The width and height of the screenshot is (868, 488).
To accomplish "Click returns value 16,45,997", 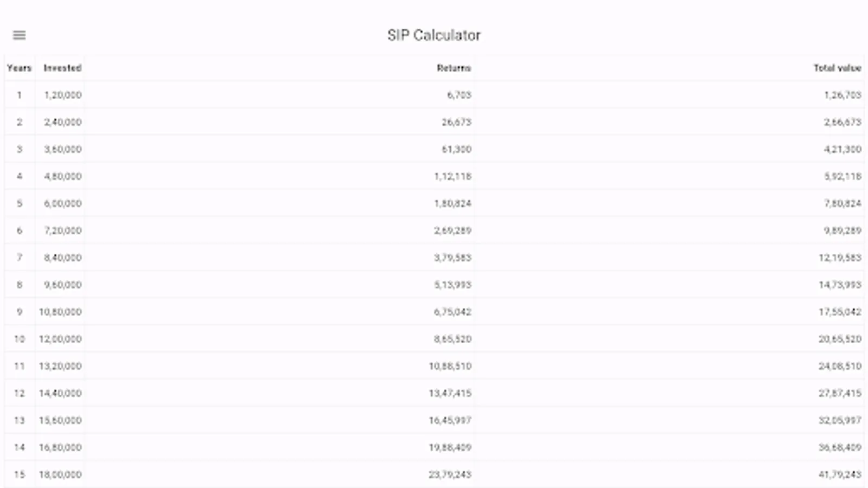I will (450, 420).
